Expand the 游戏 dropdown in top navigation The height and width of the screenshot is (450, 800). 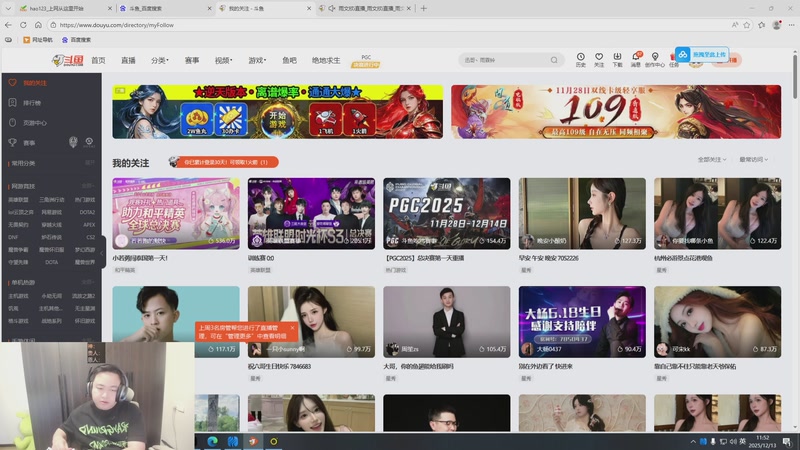tap(257, 60)
